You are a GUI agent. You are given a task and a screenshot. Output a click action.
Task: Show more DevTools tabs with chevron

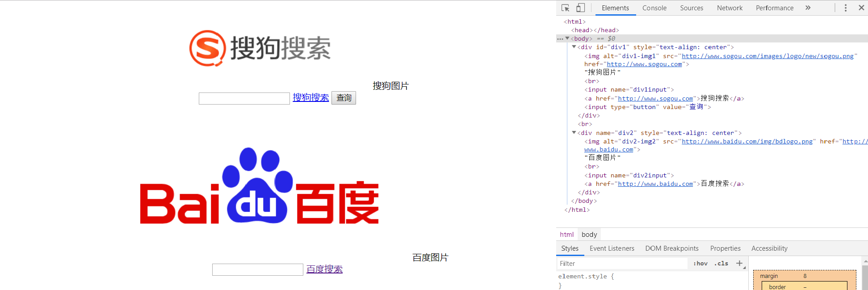click(808, 8)
